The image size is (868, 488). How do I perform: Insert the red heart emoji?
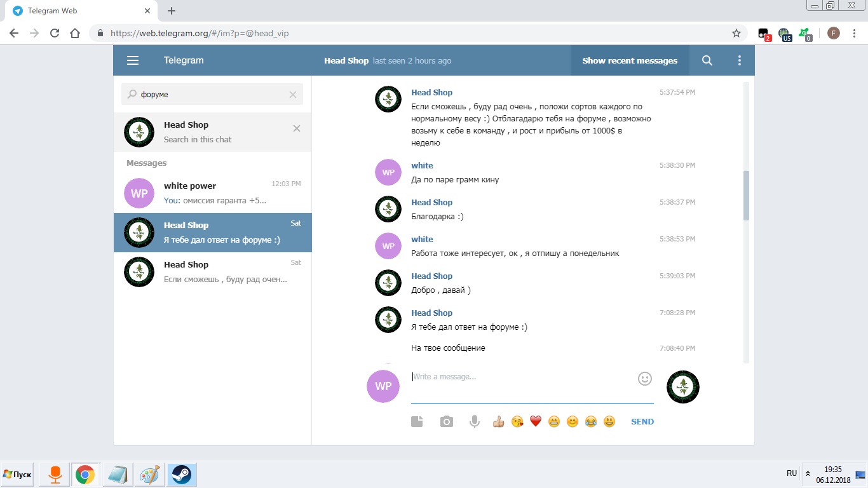(x=535, y=421)
